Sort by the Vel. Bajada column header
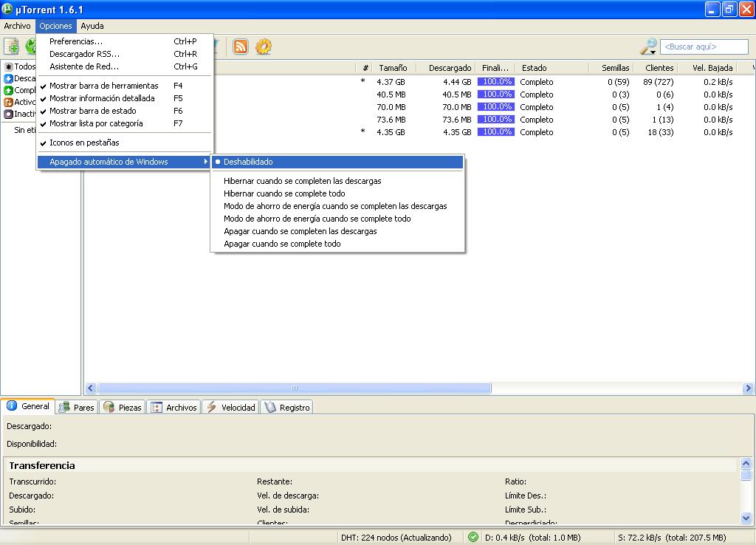The width and height of the screenshot is (756, 545). tap(707, 68)
